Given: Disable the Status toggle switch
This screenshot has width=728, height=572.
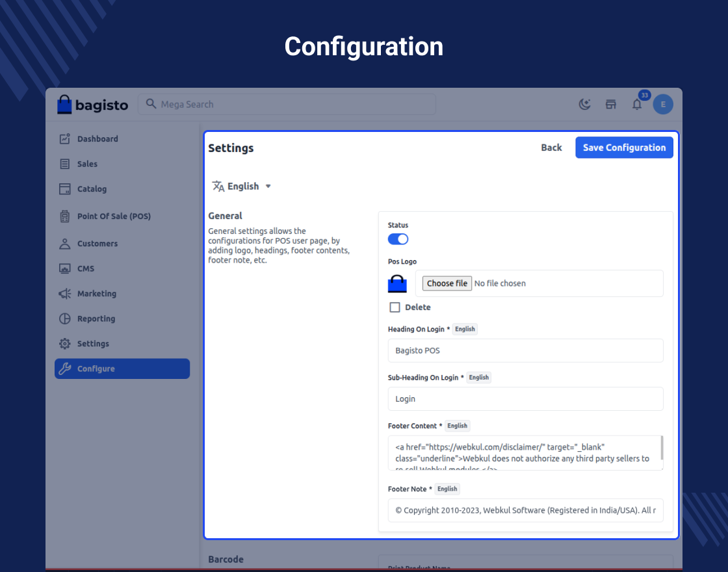Looking at the screenshot, I should [398, 239].
